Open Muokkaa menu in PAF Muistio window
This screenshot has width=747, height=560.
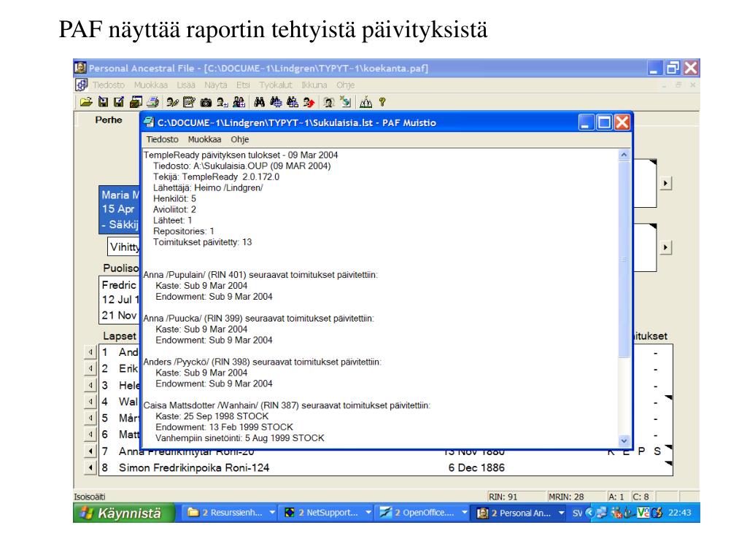click(x=204, y=139)
